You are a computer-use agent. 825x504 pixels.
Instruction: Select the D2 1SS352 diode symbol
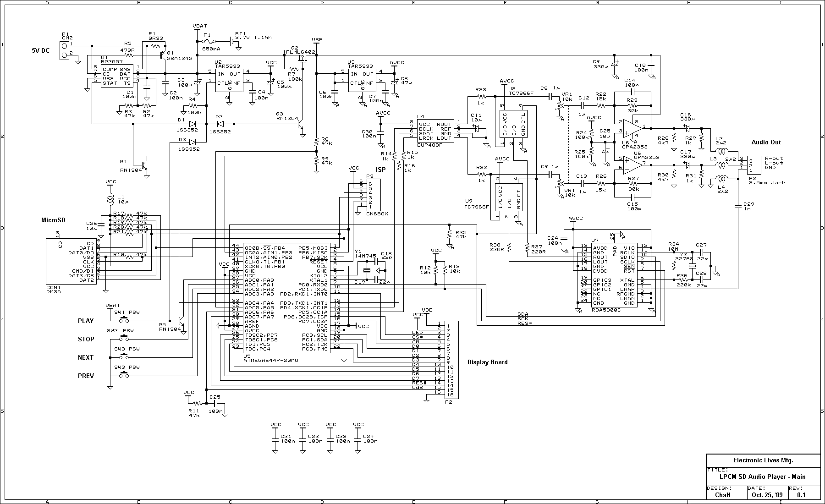click(220, 123)
